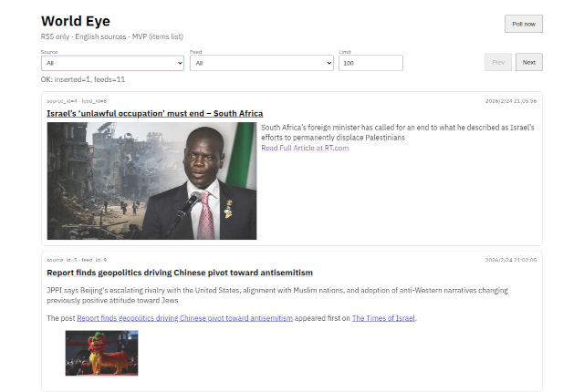Viewport: 584px width, 392px height.
Task: Click the South Africa article photo
Action: (151, 181)
